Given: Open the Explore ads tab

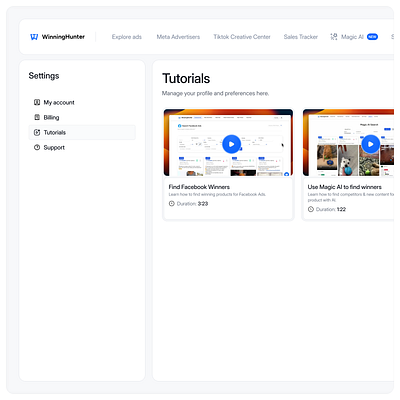Looking at the screenshot, I should pyautogui.click(x=127, y=37).
